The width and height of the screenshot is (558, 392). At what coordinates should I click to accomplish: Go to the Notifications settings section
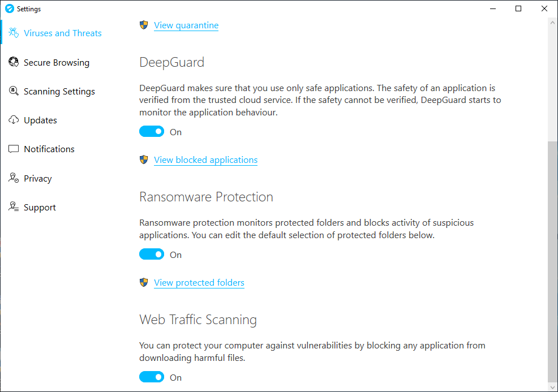(49, 149)
